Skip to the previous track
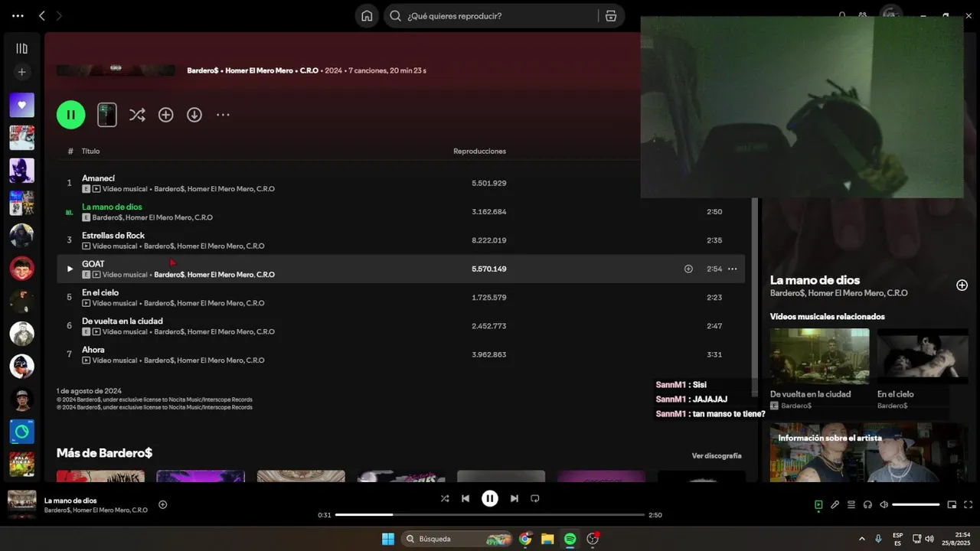Image resolution: width=980 pixels, height=551 pixels. pyautogui.click(x=465, y=498)
